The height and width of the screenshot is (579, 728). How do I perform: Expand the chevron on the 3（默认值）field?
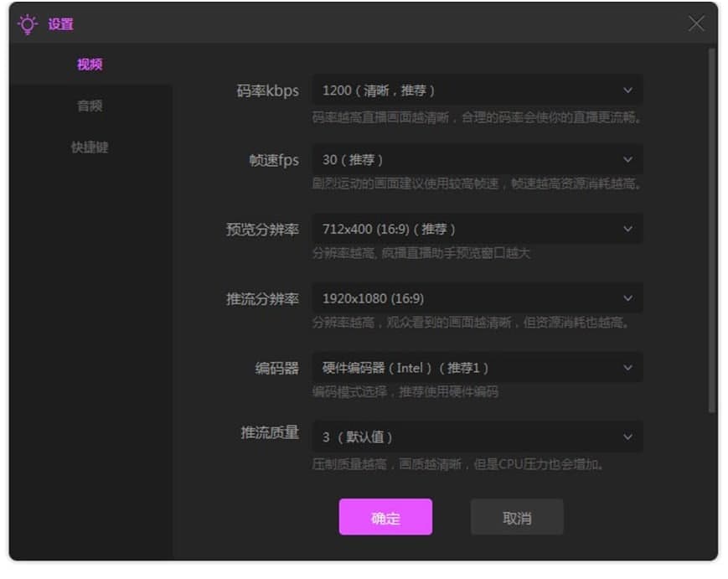coord(628,437)
